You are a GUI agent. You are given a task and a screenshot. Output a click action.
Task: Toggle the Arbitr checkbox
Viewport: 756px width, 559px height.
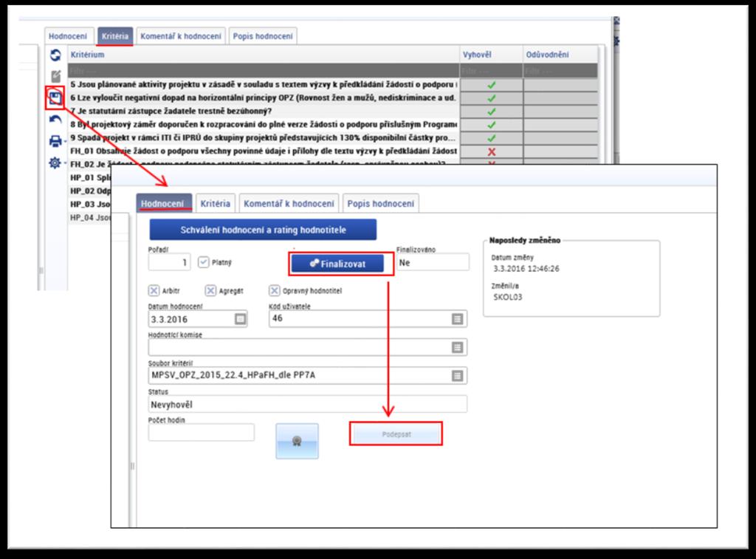[x=154, y=290]
